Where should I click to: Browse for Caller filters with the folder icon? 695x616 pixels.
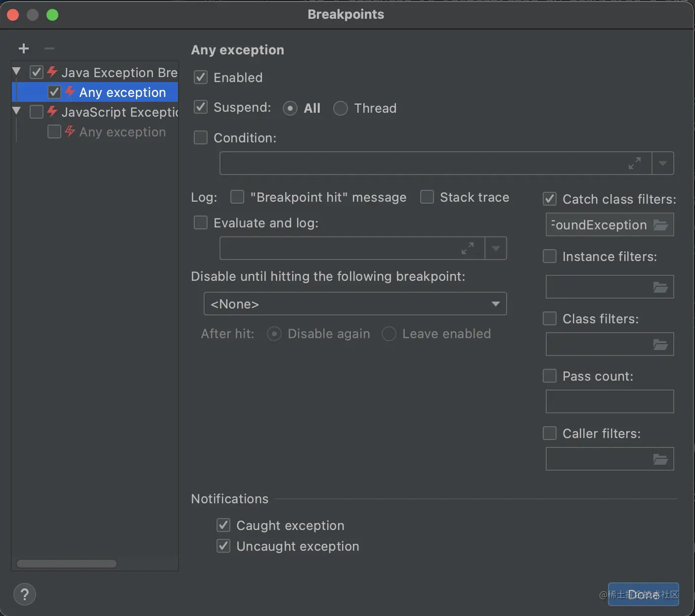click(x=661, y=459)
